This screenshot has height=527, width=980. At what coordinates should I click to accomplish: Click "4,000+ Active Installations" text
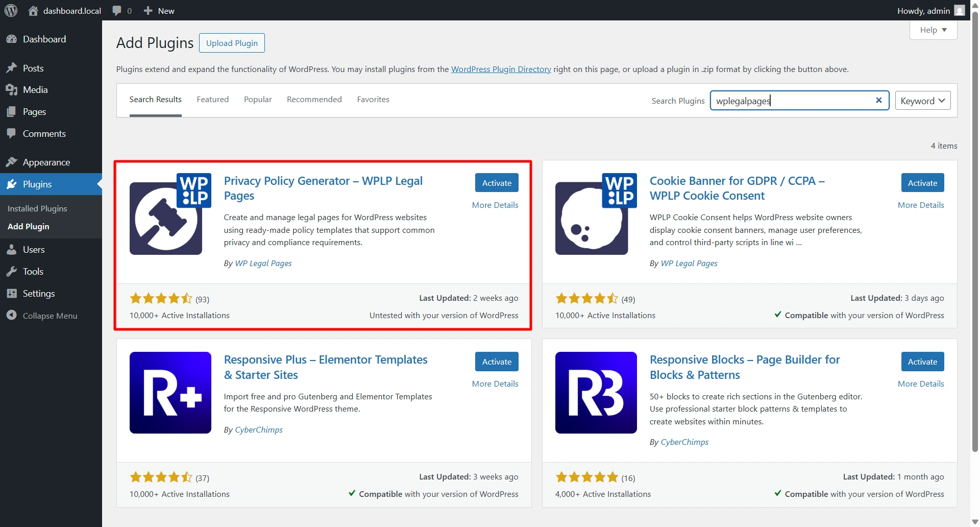tap(603, 494)
